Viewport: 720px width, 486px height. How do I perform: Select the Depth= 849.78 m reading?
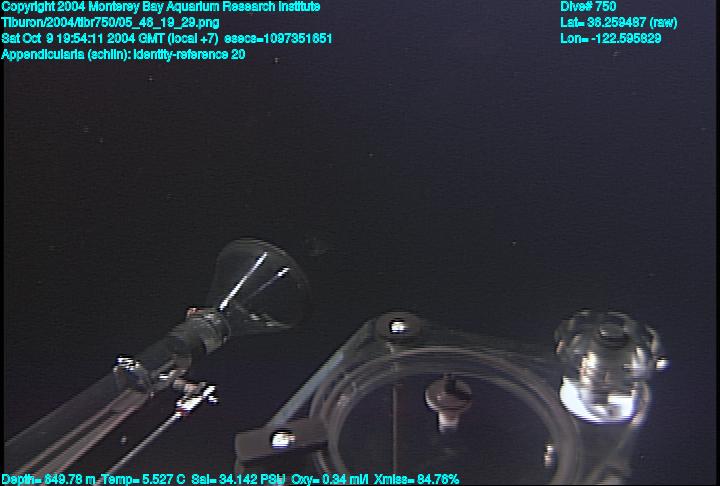(49, 480)
